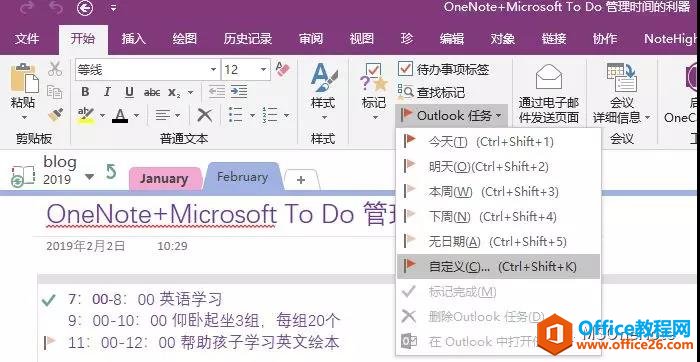Switch to the 对象 ribbon tab
Viewport: 700px width, 362px height.
coord(503,39)
